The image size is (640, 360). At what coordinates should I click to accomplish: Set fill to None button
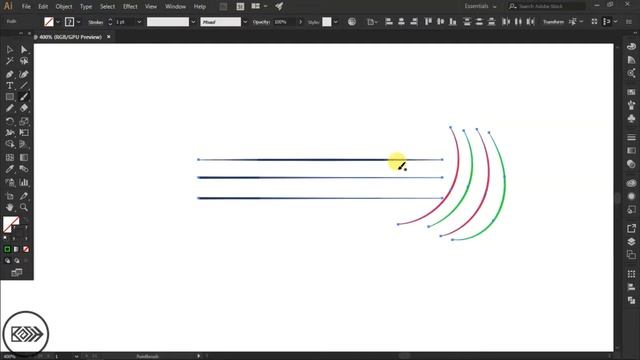click(x=26, y=249)
